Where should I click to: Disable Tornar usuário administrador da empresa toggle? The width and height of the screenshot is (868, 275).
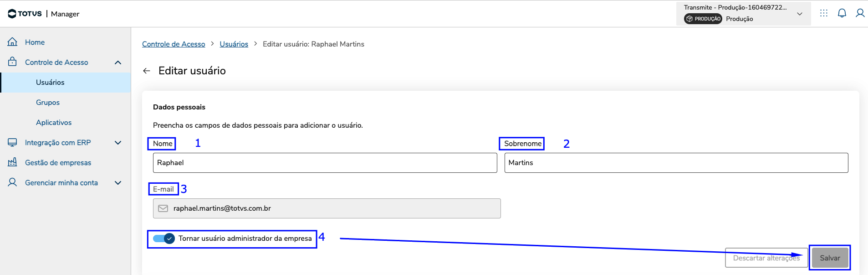click(164, 239)
